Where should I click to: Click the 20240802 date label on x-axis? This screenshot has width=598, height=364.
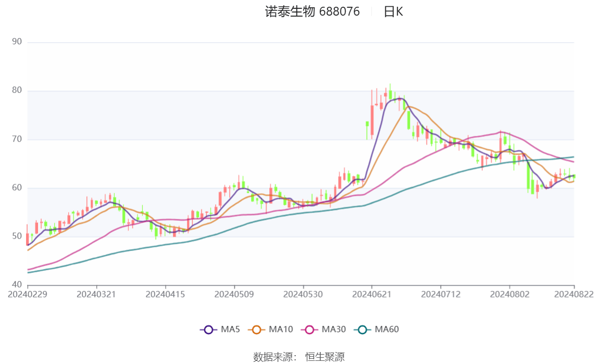[509, 294]
